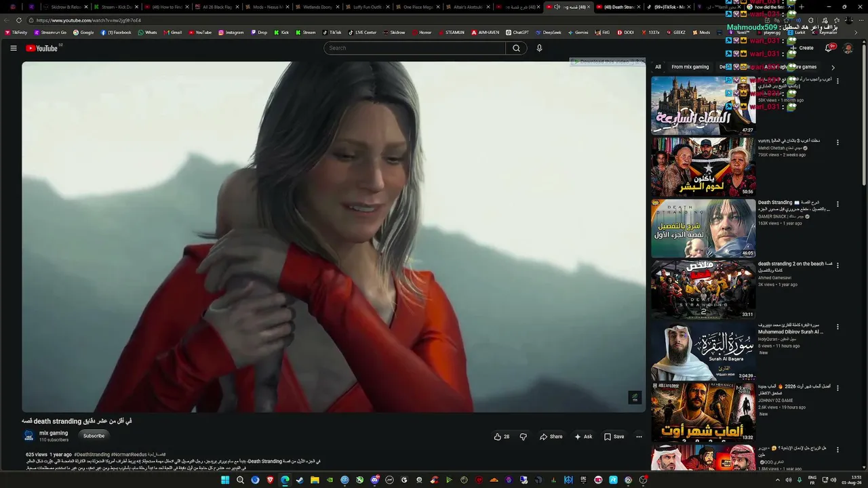Subscribe to the mix gaming channel
This screenshot has height=488, width=868.
click(94, 436)
